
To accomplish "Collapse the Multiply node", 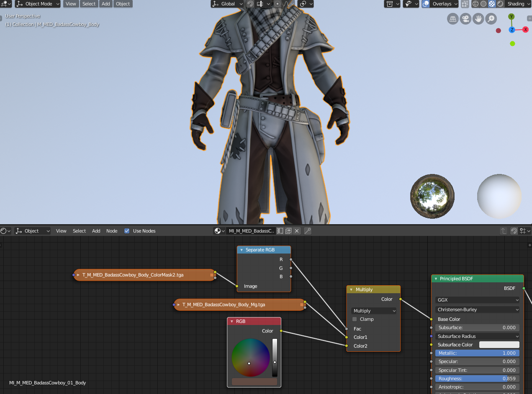I will (x=351, y=289).
